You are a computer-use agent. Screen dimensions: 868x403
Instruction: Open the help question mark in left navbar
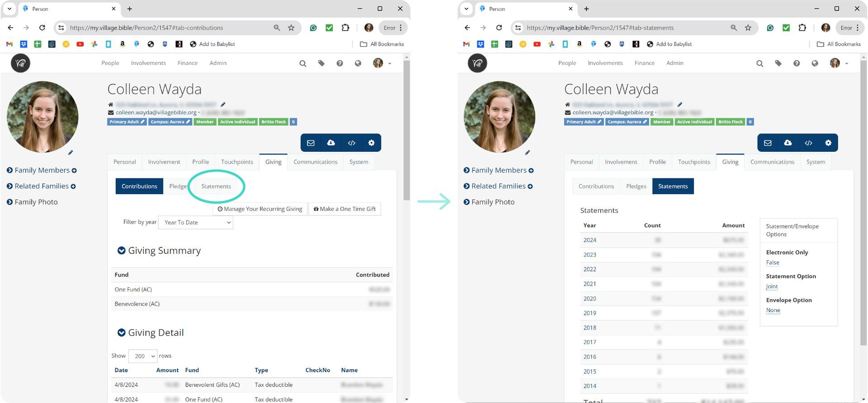(340, 63)
